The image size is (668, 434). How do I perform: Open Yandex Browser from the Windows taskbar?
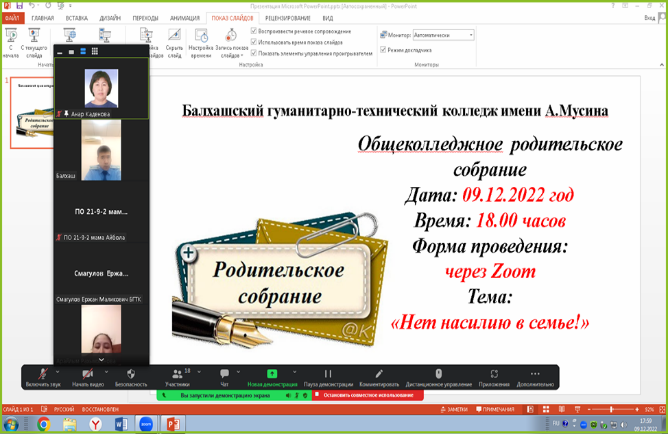(x=95, y=424)
